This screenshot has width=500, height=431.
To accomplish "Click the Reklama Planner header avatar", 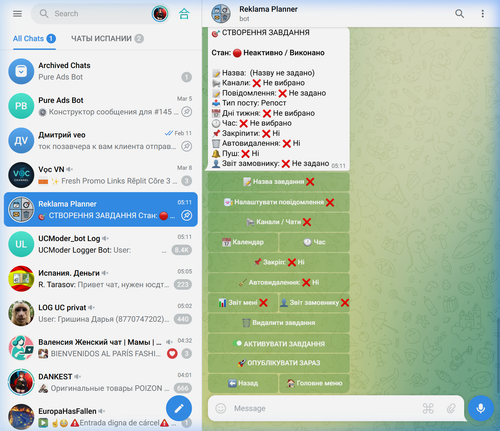I will tap(221, 14).
